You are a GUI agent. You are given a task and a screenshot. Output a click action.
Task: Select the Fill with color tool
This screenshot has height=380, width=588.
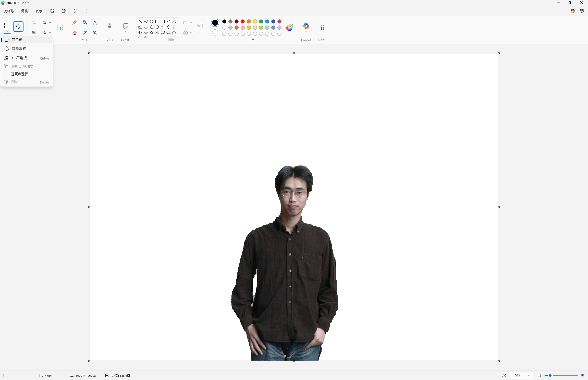[x=84, y=22]
